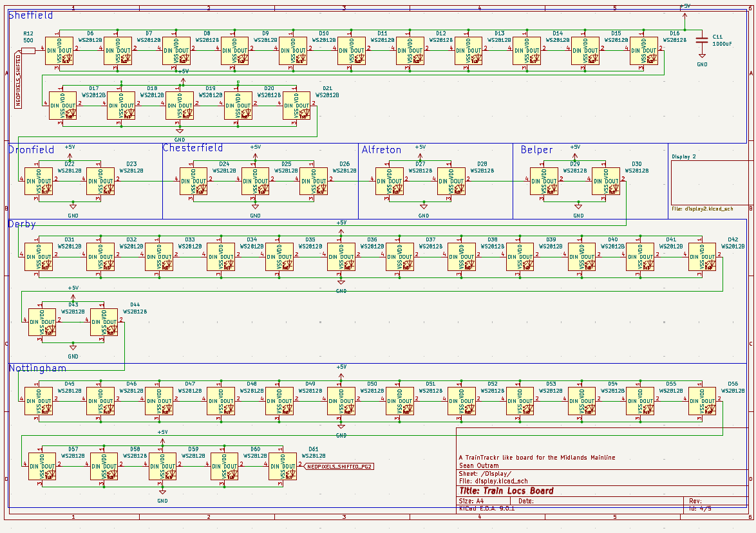Click the D44 WS2812B symbol below Derby
The width and height of the screenshot is (756, 533).
coord(103,323)
